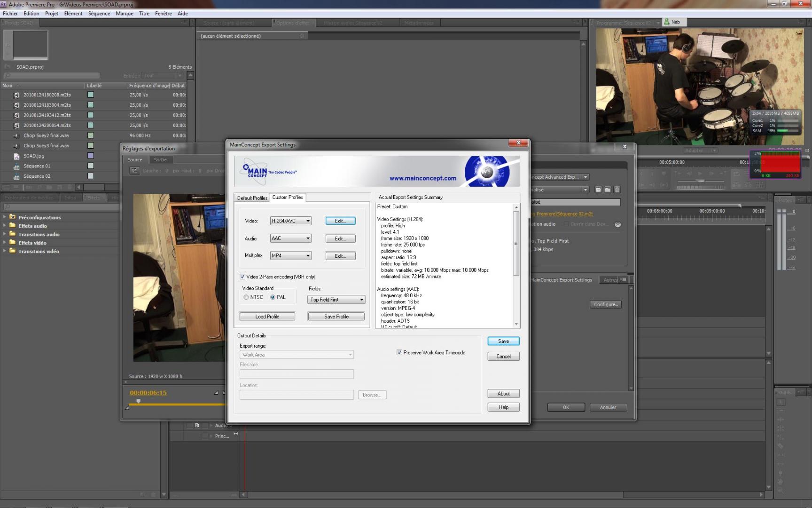Click the crop tool icon in export settings

tap(134, 171)
